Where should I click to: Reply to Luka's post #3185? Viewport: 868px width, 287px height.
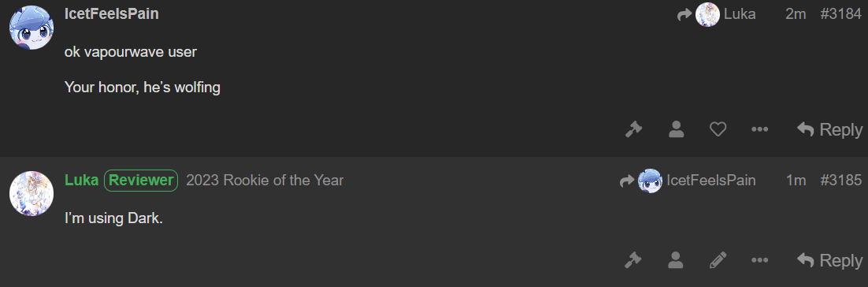(829, 260)
